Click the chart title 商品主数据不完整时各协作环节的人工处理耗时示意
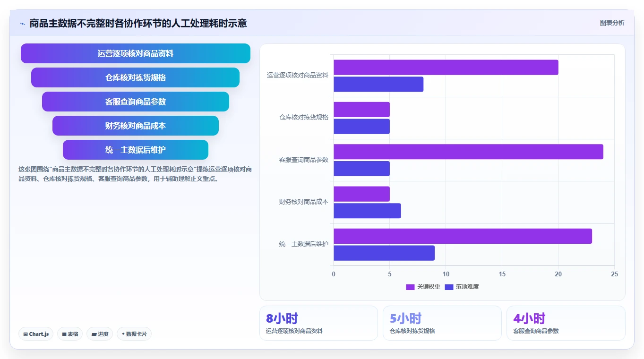This screenshot has height=359, width=644. coord(138,23)
